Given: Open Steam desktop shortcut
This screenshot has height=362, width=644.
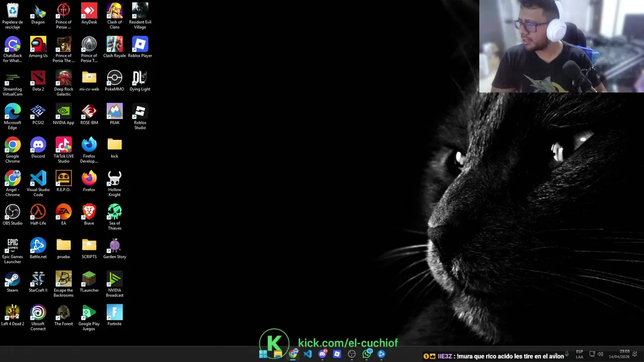Looking at the screenshot, I should (x=13, y=282).
